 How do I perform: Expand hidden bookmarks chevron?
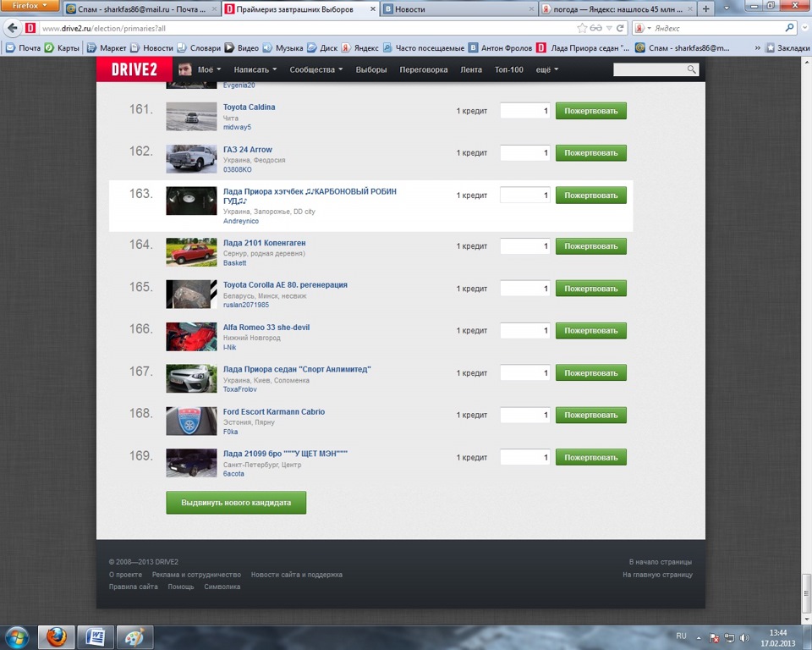[x=758, y=47]
